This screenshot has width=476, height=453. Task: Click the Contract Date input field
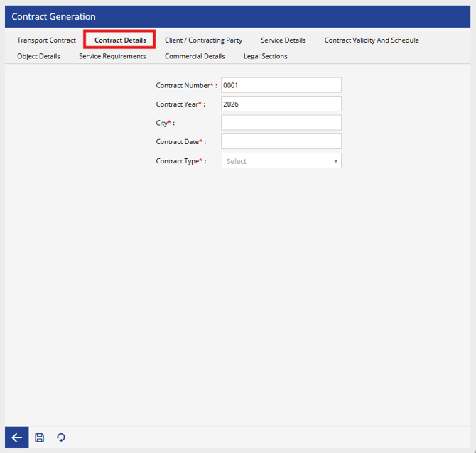281,141
